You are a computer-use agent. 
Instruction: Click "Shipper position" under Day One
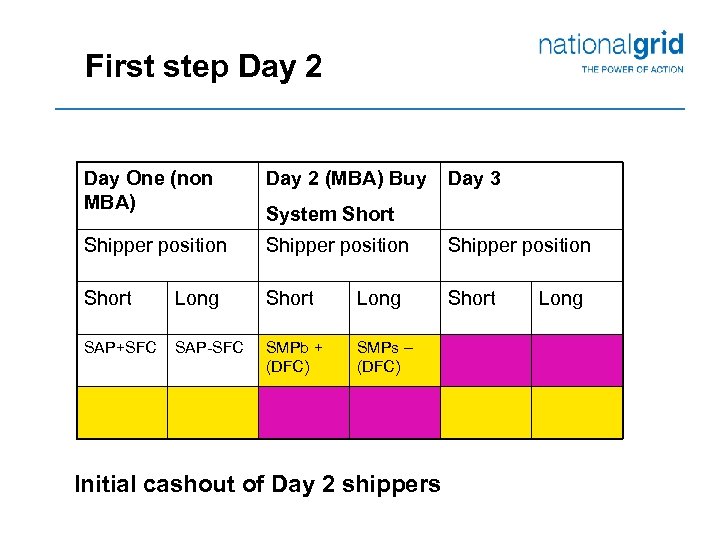coord(155,245)
